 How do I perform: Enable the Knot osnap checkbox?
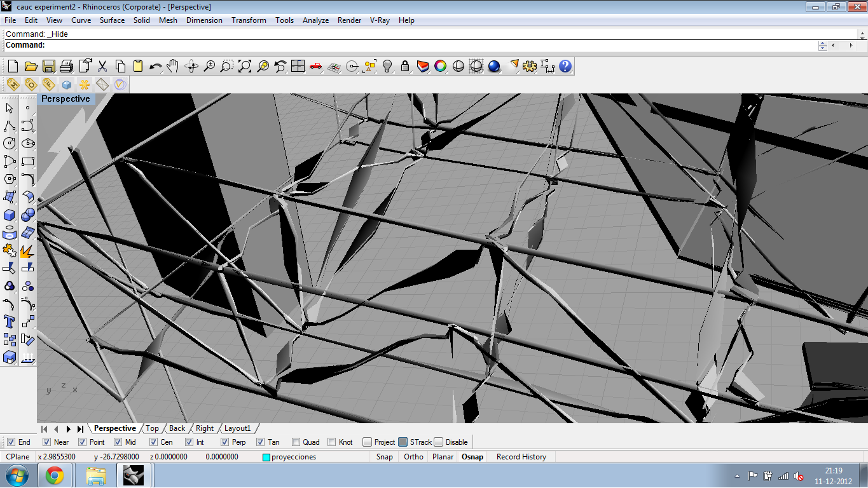click(x=331, y=442)
